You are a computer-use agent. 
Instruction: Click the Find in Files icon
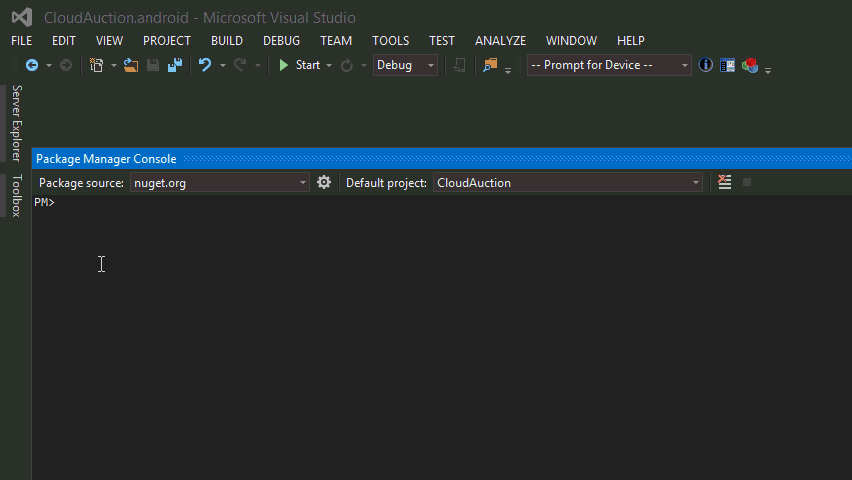coord(490,65)
